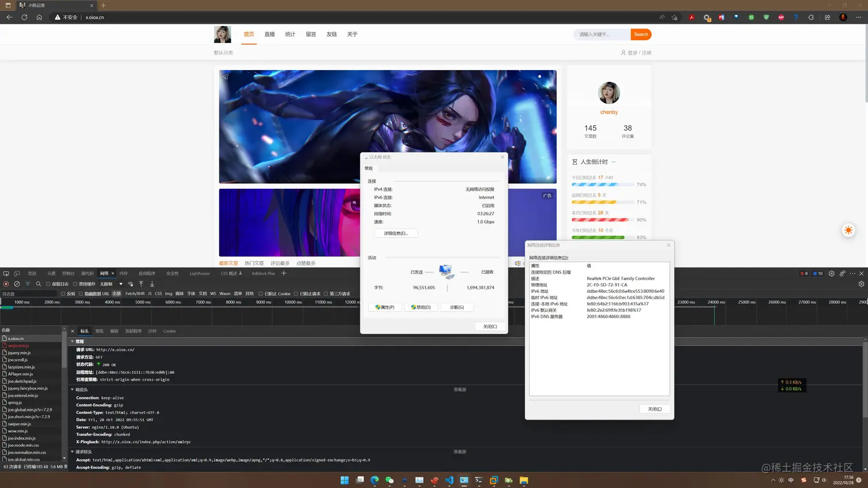Image resolution: width=868 pixels, height=488 pixels.
Task: Click the 禁用 button in Ethernet status
Action: (421, 307)
